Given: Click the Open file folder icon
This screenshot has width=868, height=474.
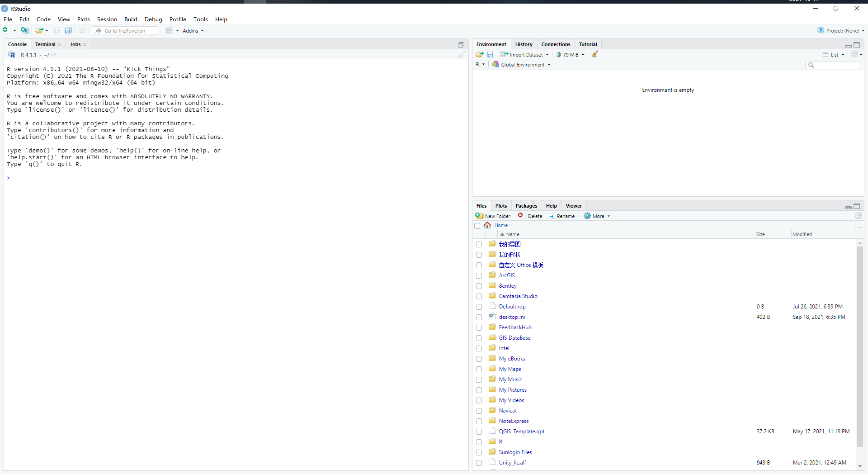Looking at the screenshot, I should pos(39,30).
